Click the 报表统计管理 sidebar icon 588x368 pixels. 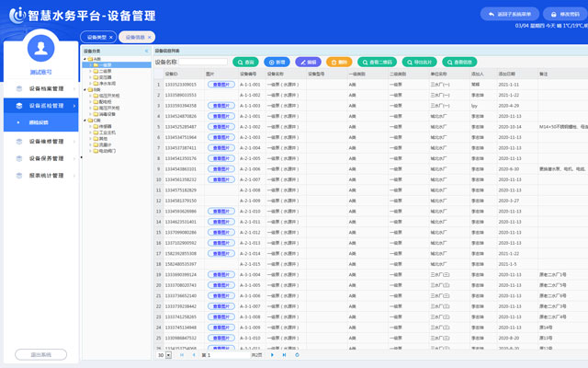pos(19,175)
